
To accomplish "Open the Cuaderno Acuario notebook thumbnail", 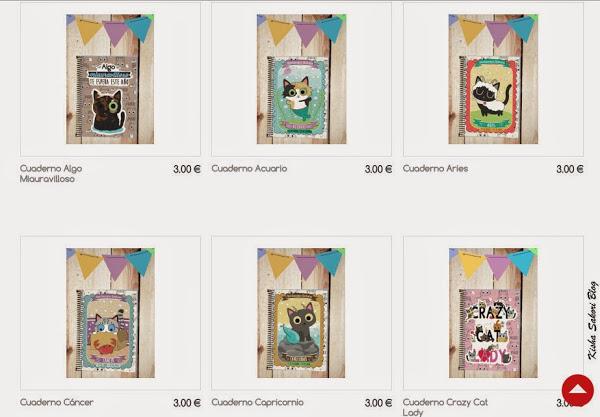I will pyautogui.click(x=302, y=79).
